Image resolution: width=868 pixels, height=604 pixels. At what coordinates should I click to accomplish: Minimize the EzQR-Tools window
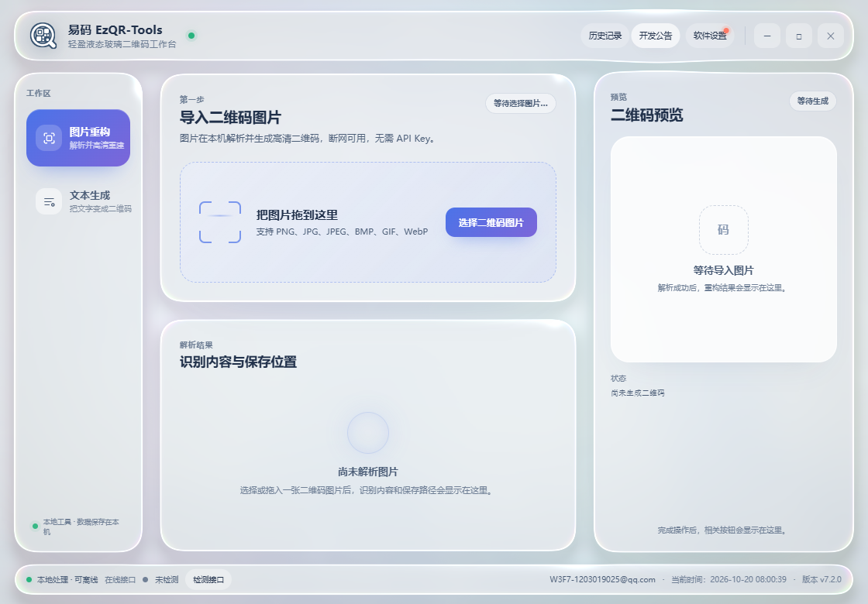coord(767,36)
